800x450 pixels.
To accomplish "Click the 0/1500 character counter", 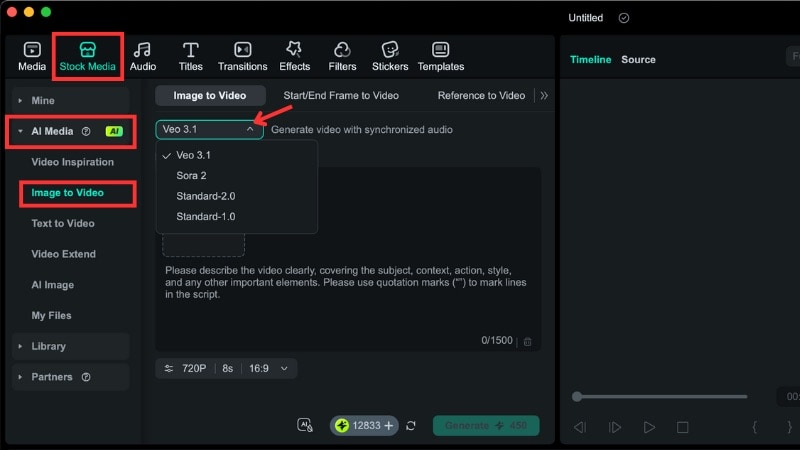I will 496,340.
